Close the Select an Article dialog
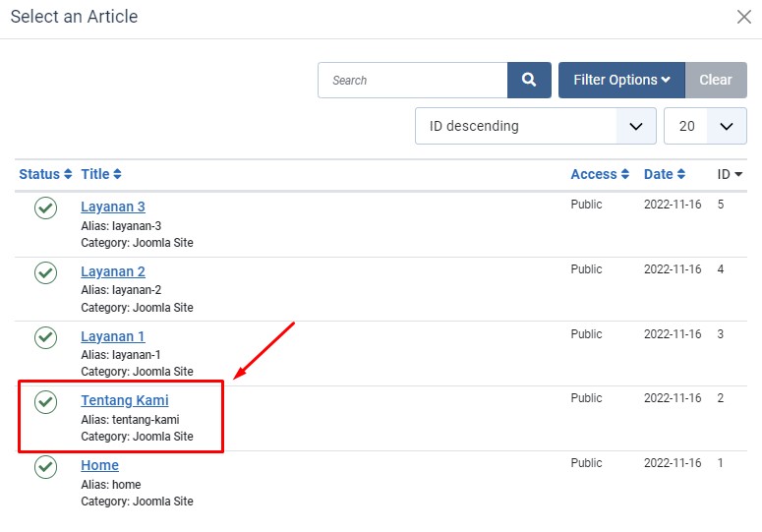Viewport: 762px width, 532px height. [744, 17]
